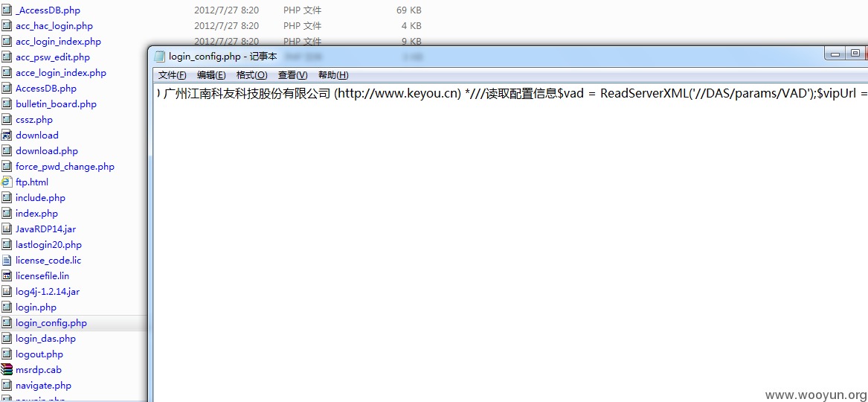Maximize the Notepad window
868x402 pixels.
[x=855, y=54]
